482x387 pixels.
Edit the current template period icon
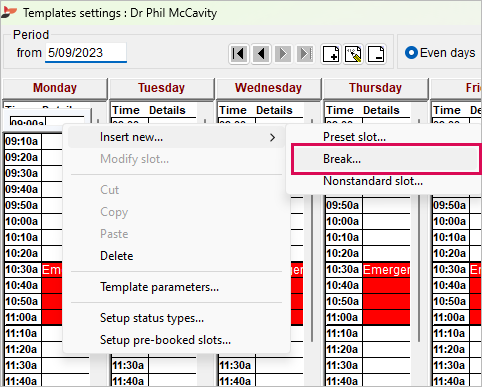[x=353, y=54]
